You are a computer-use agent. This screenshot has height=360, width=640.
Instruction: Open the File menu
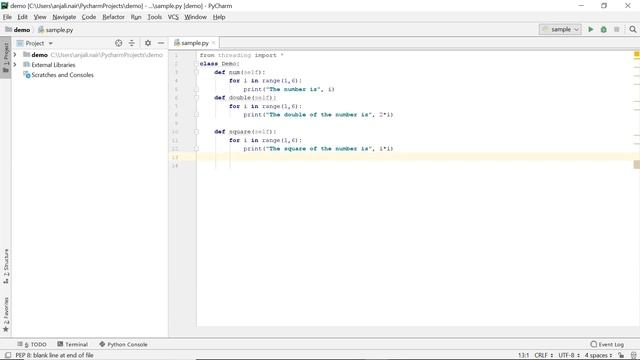[7, 17]
